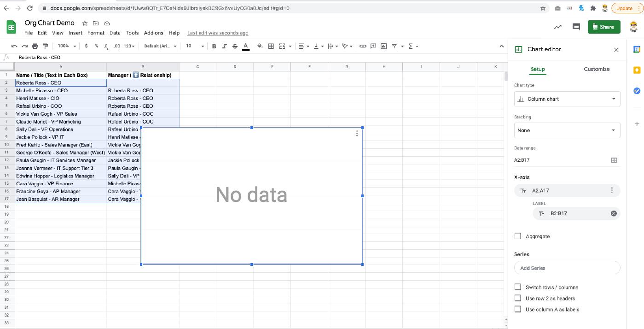This screenshot has height=329, width=644.
Task: Toggle strikethrough formatting in toolbar
Action: (x=235, y=46)
